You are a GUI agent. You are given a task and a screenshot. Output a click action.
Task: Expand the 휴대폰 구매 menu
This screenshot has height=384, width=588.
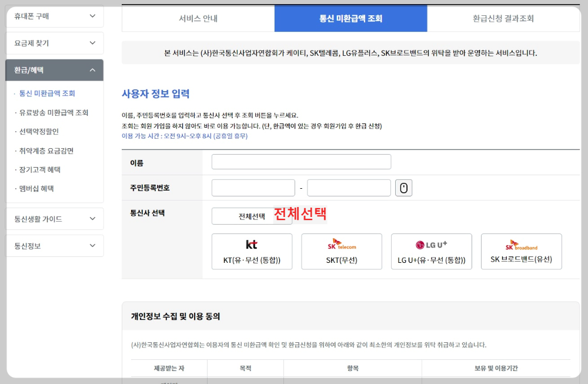pos(54,16)
